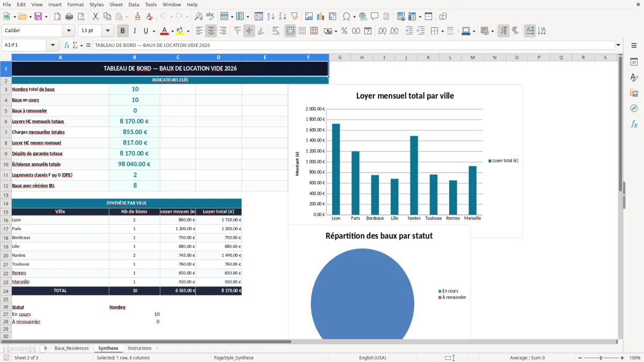Open the Font Name dropdown

[x=68, y=31]
